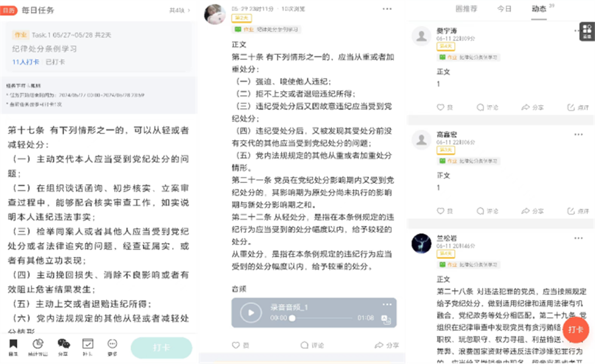Image resolution: width=595 pixels, height=364 pixels.
Task: Expand the 共4块 chevron in daily tasks header
Action: [x=180, y=10]
